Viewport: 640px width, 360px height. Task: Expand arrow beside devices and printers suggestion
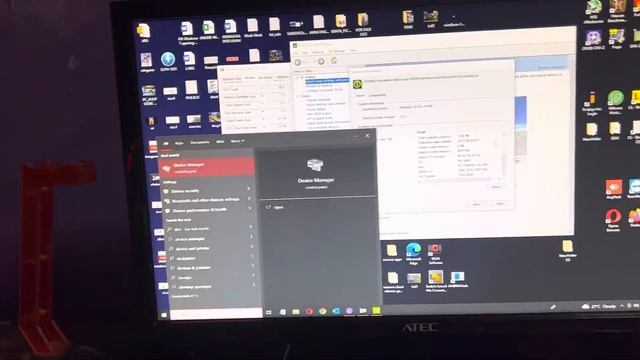coord(252,247)
